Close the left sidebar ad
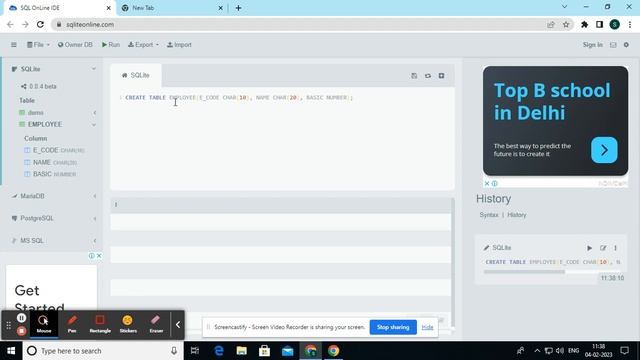 coord(99,256)
